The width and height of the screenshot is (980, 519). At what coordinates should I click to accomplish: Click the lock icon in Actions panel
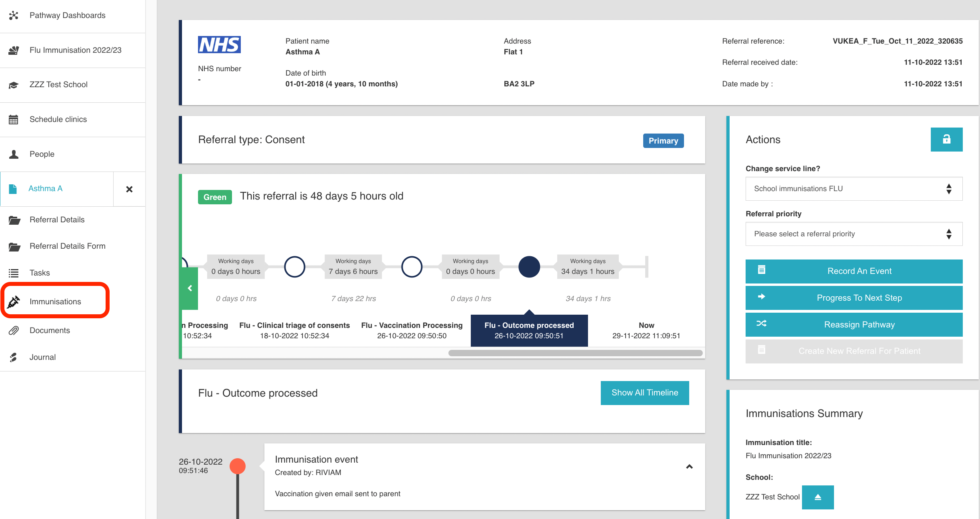946,140
